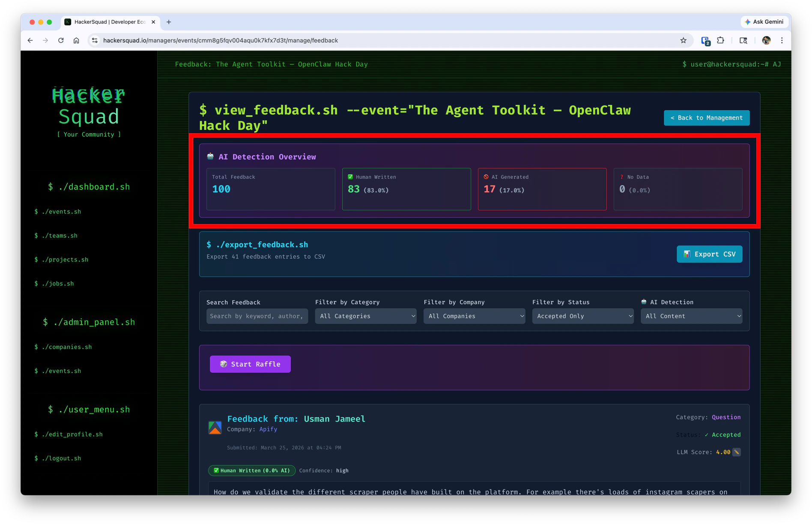This screenshot has width=812, height=524.
Task: Open ./events.sh under dashboard section
Action: [x=57, y=212]
